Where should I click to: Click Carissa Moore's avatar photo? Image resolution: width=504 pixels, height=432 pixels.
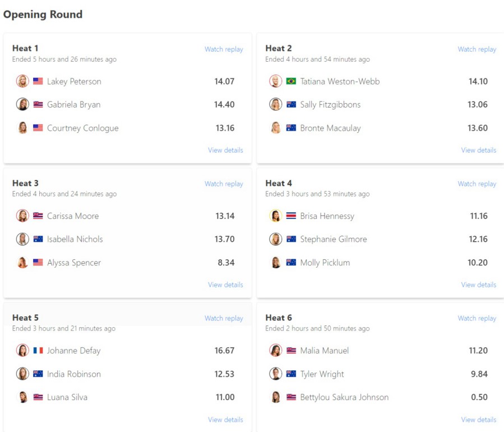click(x=22, y=216)
